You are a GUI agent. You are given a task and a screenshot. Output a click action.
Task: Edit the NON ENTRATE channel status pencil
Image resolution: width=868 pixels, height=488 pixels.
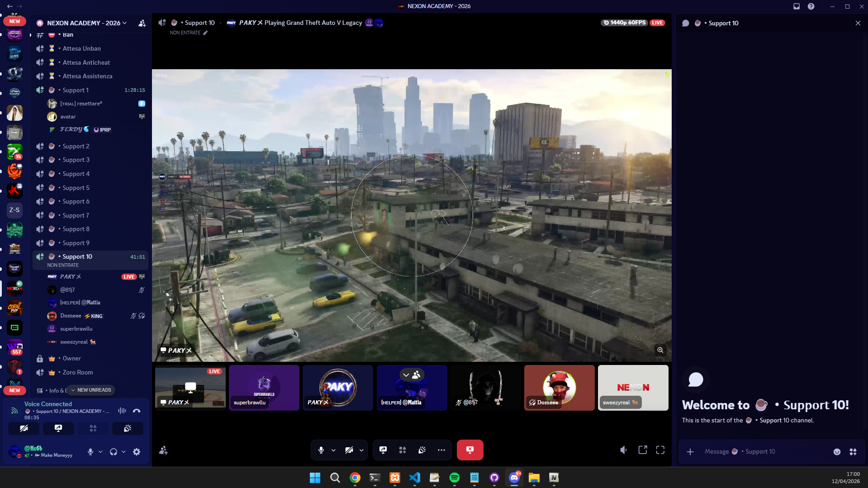click(205, 33)
